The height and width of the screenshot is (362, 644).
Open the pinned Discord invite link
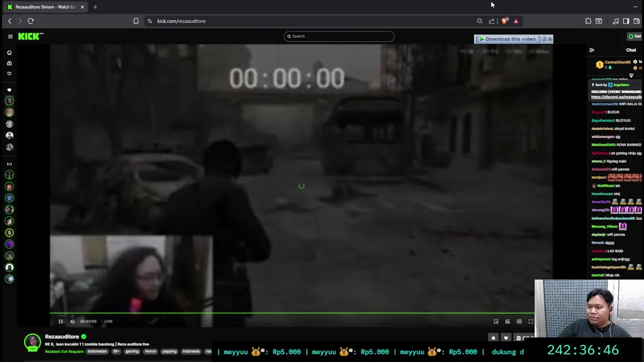pyautogui.click(x=617, y=97)
